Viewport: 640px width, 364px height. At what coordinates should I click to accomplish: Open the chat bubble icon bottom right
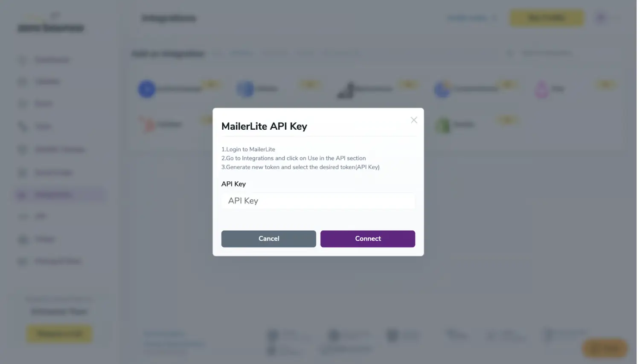coord(604,348)
